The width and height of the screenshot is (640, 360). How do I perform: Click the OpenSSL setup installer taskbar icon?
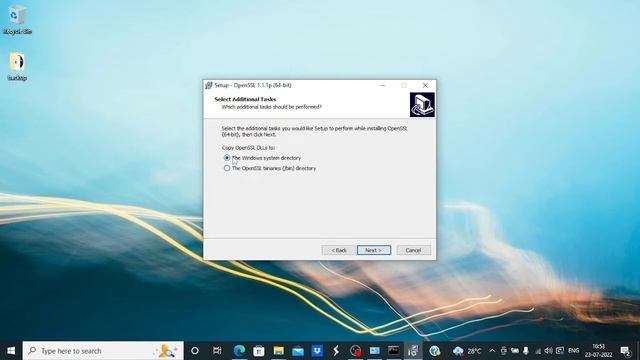[413, 351]
